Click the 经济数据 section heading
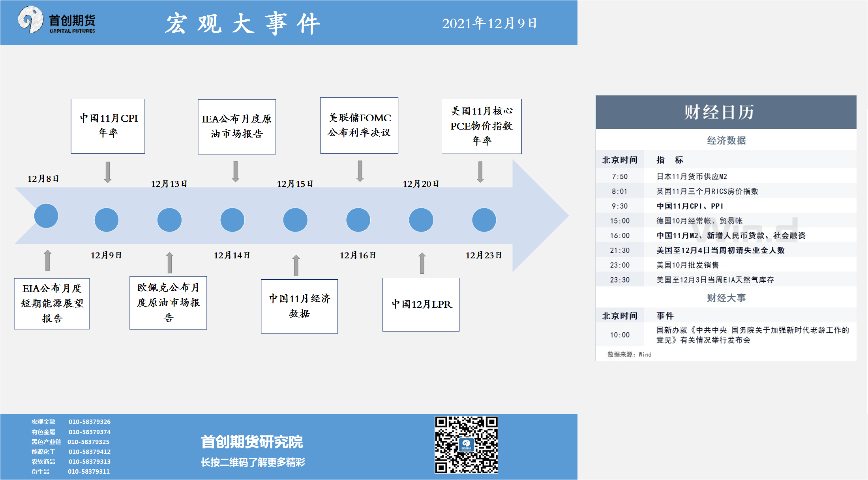 pos(726,140)
